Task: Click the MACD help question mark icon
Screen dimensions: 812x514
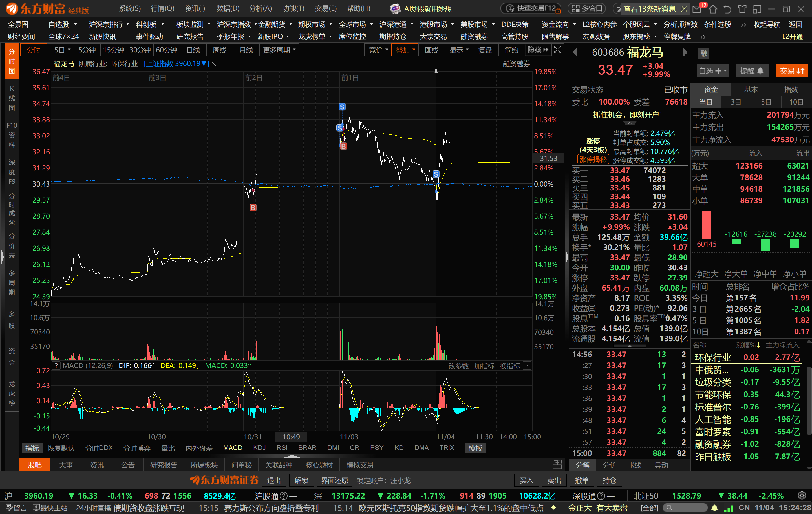Action: tap(56, 366)
